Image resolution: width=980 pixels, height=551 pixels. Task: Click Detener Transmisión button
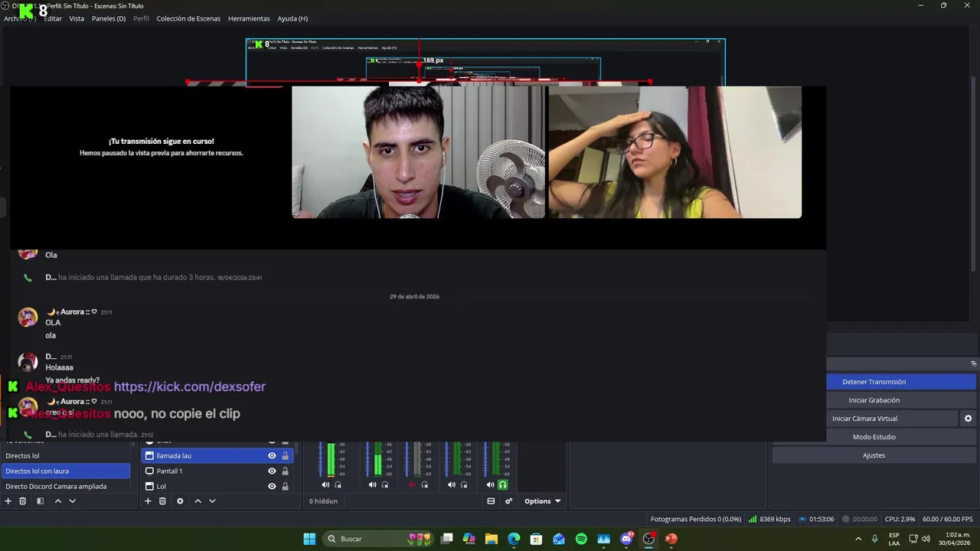874,382
